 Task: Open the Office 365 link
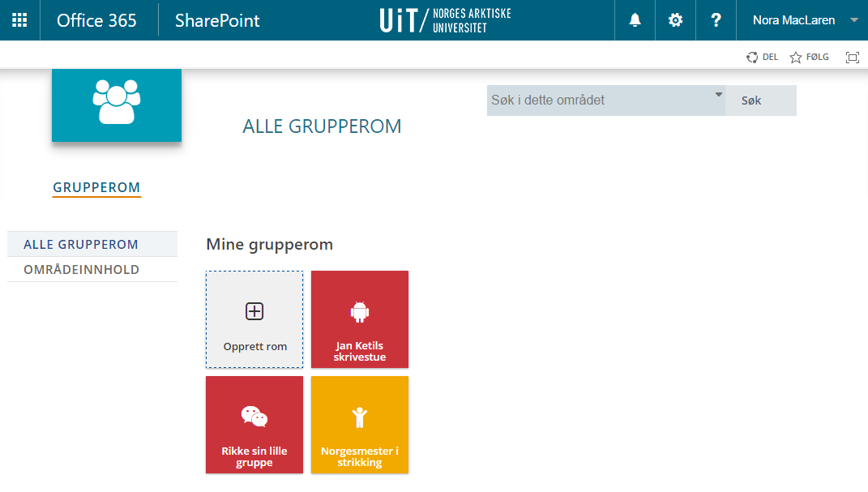pos(96,20)
